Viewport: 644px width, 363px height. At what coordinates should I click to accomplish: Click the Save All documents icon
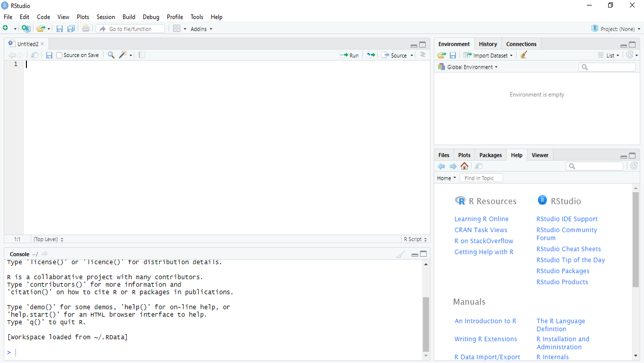click(x=71, y=29)
